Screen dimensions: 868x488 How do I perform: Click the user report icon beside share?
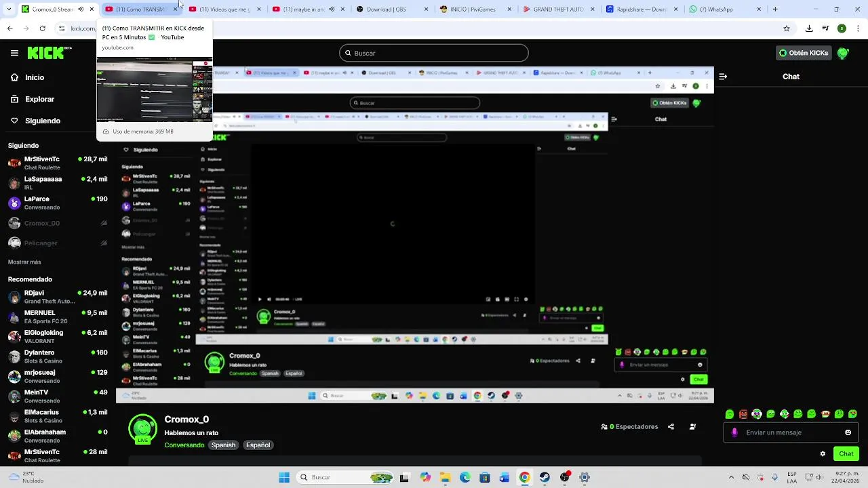click(x=692, y=427)
